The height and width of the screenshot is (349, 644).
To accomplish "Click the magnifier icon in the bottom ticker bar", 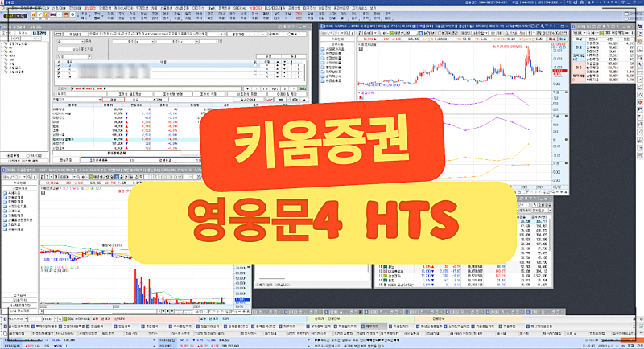I will point(60,318).
